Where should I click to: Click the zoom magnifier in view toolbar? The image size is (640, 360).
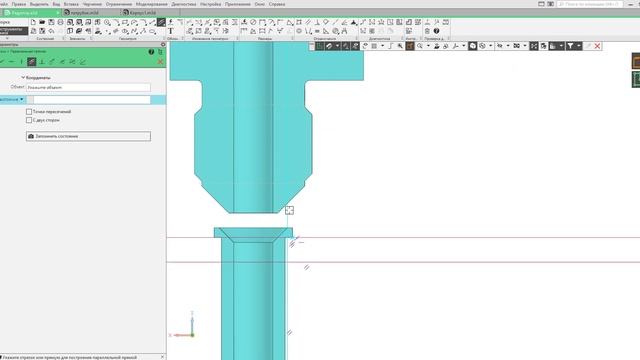pyautogui.click(x=420, y=46)
